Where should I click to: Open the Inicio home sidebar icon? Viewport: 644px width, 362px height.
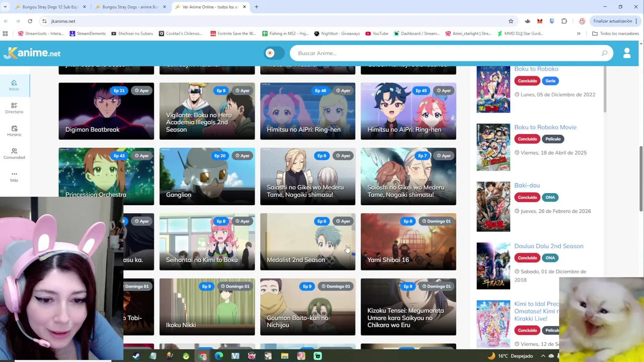pyautogui.click(x=14, y=85)
